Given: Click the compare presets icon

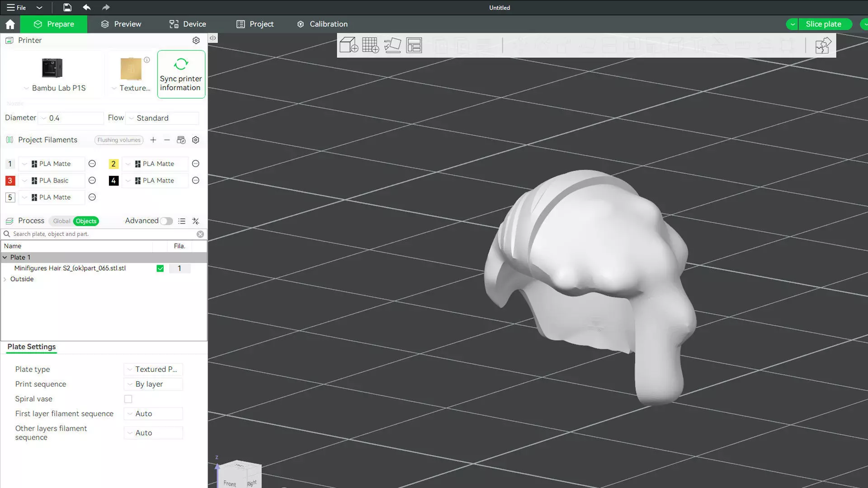Looking at the screenshot, I should click(x=195, y=221).
